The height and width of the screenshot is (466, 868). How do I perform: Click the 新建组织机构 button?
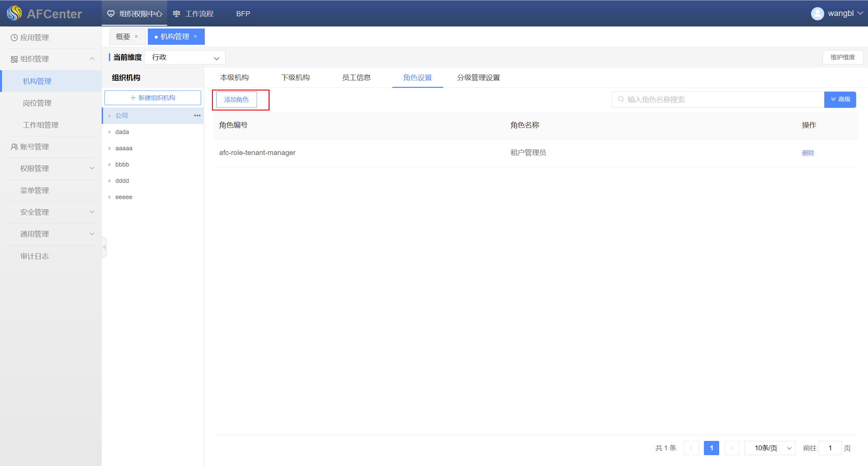153,98
